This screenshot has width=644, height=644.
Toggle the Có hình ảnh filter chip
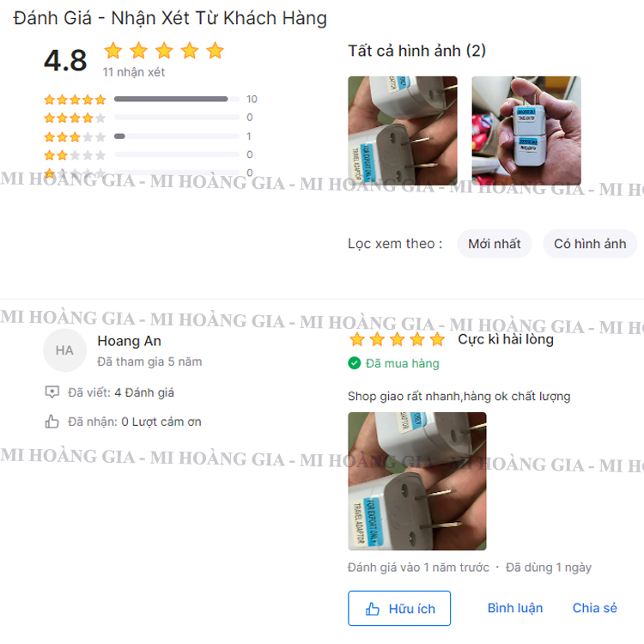[x=590, y=244]
